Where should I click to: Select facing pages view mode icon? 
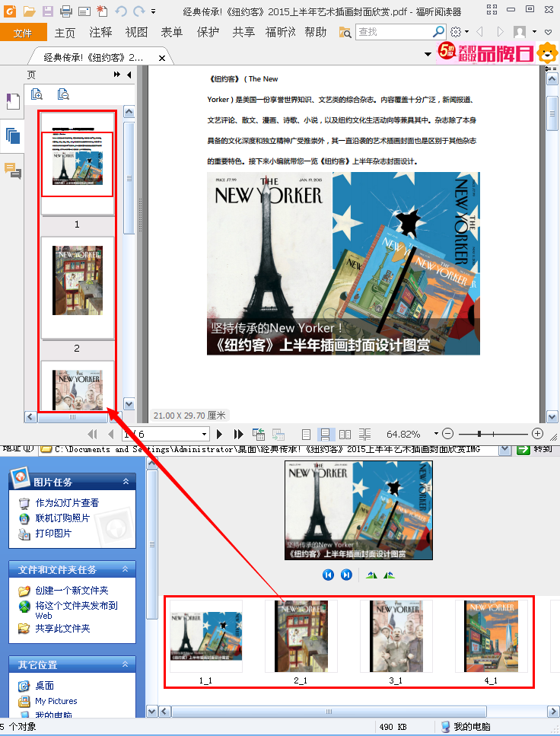345,434
